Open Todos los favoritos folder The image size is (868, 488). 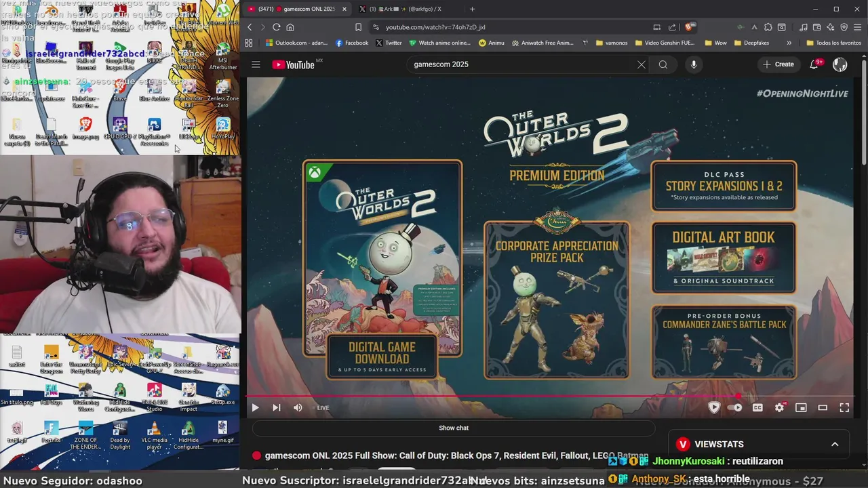click(x=833, y=43)
